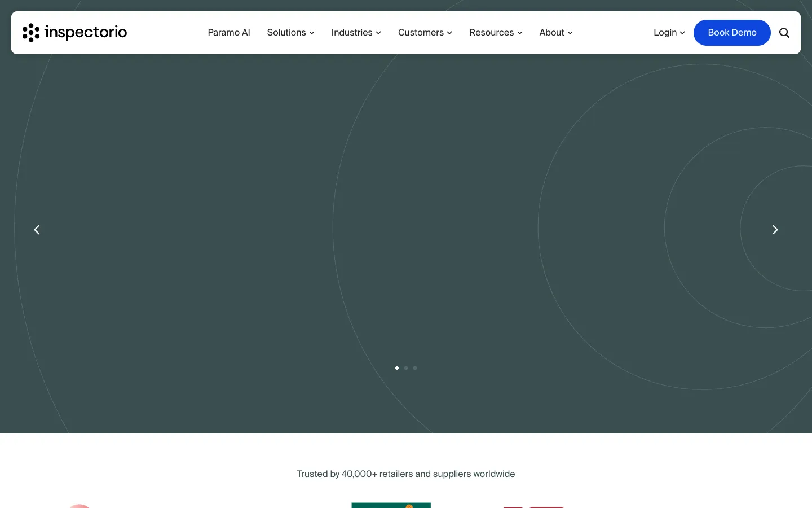Expand the Industries menu
Viewport: 812px width, 508px height.
(356, 33)
